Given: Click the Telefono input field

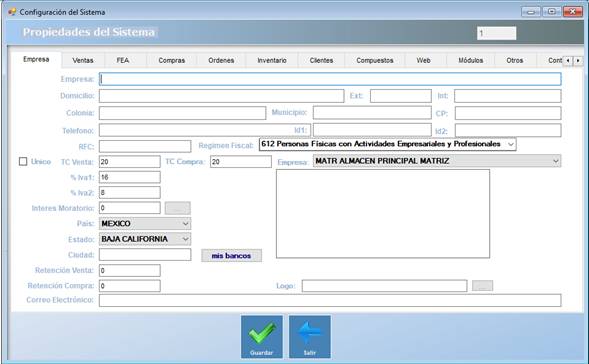Looking at the screenshot, I should click(x=205, y=130).
